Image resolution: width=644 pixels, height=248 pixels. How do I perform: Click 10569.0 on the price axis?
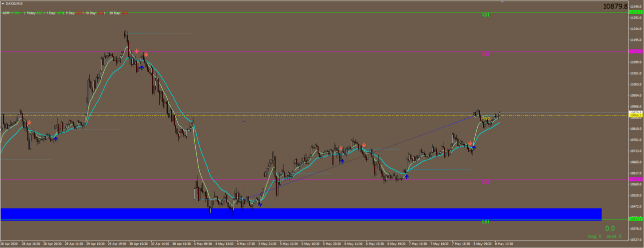click(x=636, y=184)
